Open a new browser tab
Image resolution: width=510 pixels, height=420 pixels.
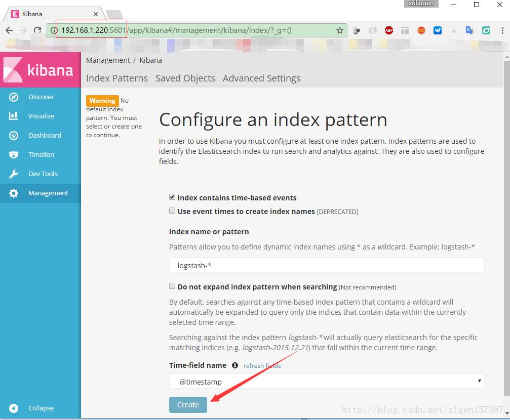coord(114,14)
